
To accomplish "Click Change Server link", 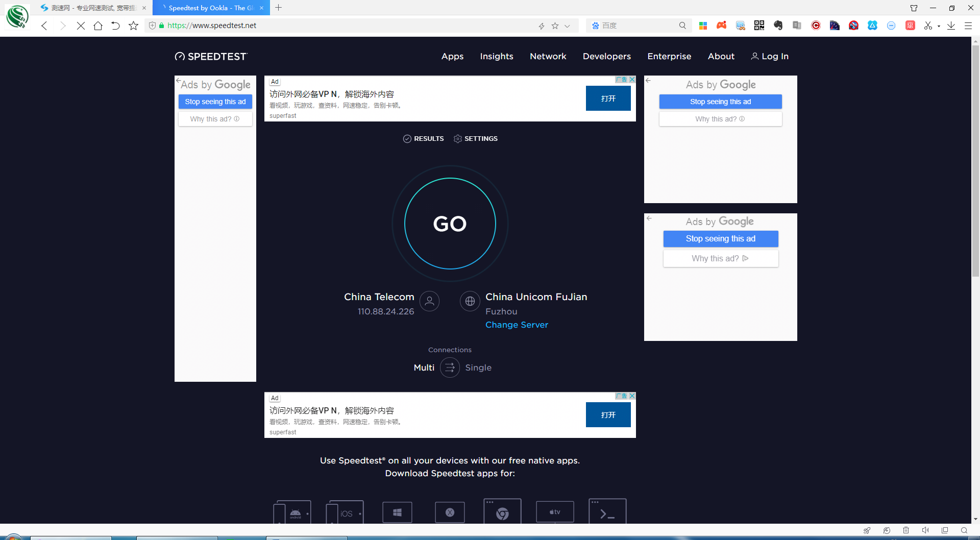I will [517, 325].
